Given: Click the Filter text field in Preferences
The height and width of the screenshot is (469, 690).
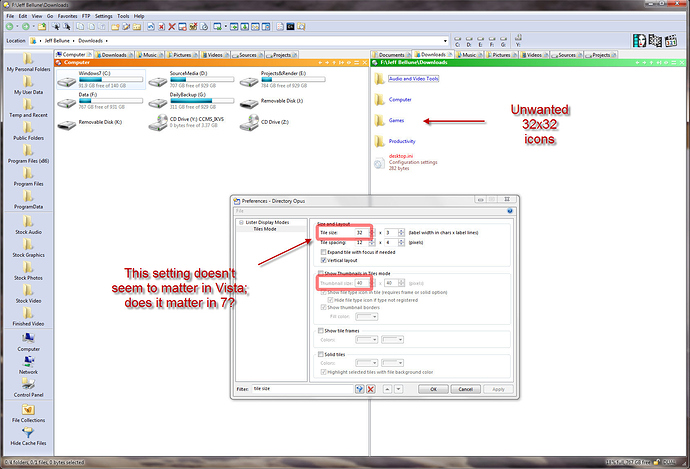Looking at the screenshot, I should tap(303, 389).
